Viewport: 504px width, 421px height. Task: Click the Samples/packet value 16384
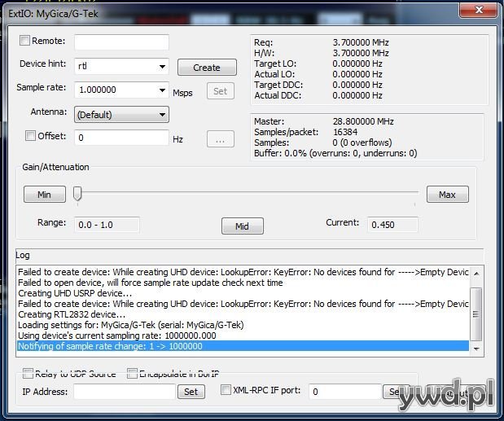345,132
